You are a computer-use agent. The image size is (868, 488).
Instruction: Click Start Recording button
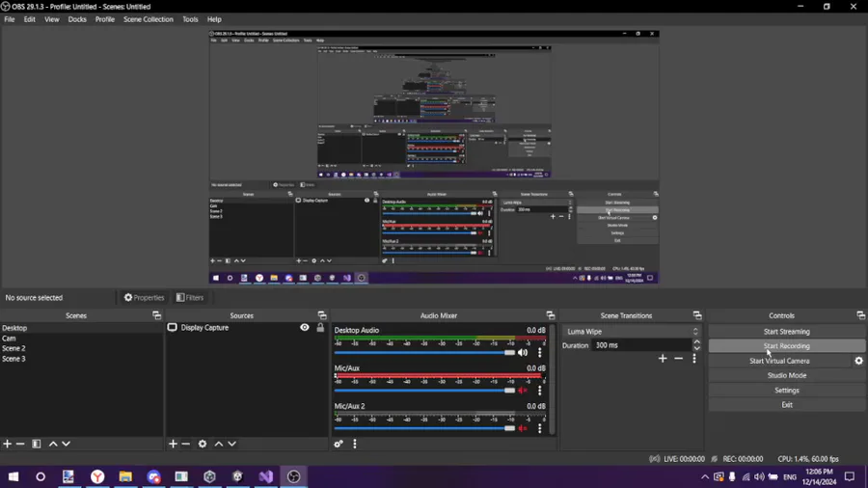[x=787, y=346]
